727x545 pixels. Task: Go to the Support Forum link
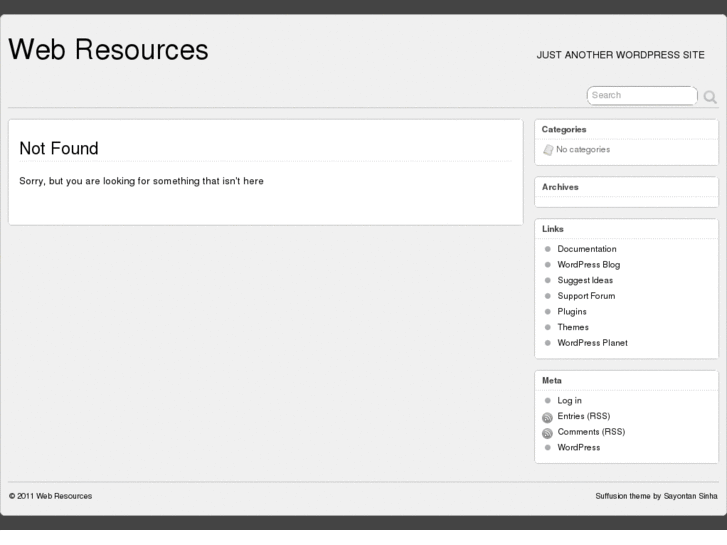point(586,296)
